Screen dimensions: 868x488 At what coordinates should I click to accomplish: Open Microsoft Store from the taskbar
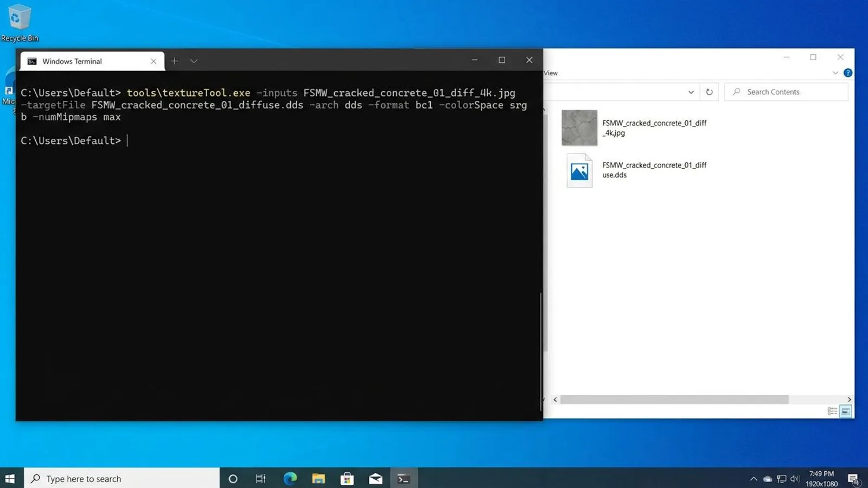click(x=347, y=478)
